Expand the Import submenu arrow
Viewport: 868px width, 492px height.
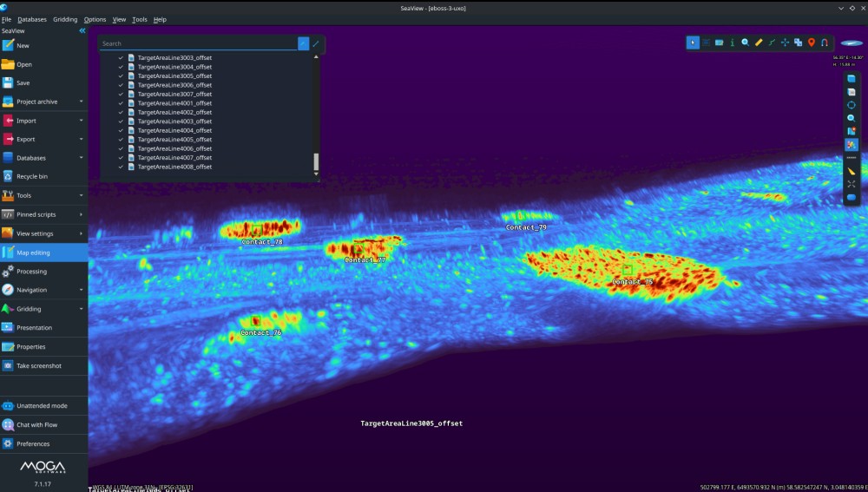(82, 120)
